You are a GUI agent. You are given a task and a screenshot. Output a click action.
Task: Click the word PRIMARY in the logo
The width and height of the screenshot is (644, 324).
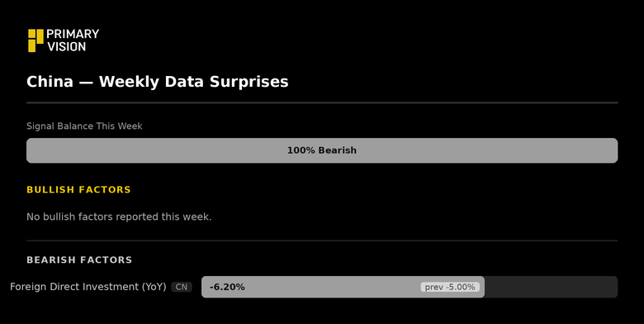(x=73, y=34)
